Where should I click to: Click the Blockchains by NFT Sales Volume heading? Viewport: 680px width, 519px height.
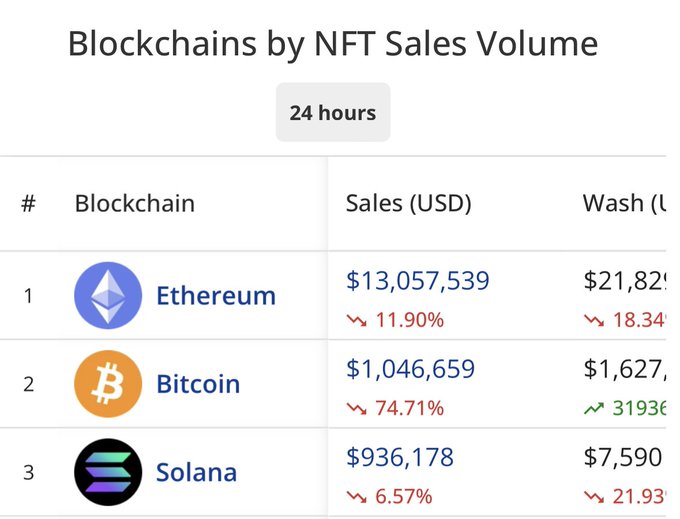point(333,44)
